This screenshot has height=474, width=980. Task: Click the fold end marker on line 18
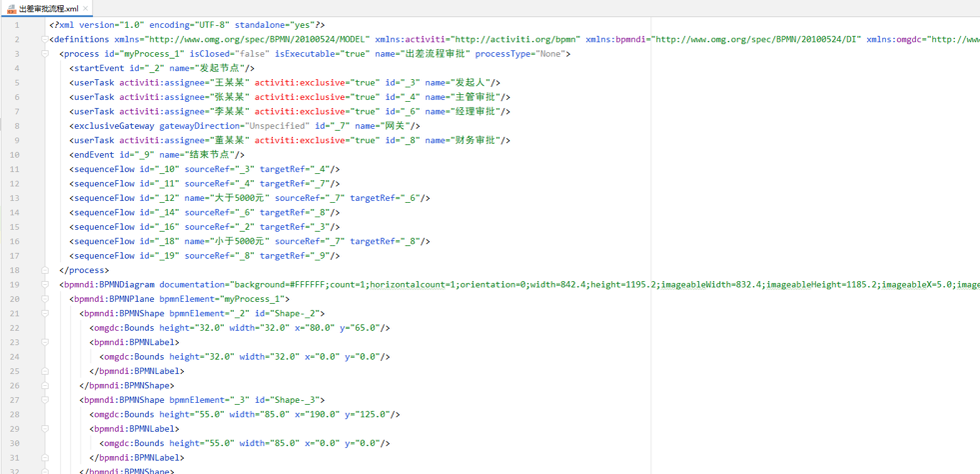click(x=45, y=270)
